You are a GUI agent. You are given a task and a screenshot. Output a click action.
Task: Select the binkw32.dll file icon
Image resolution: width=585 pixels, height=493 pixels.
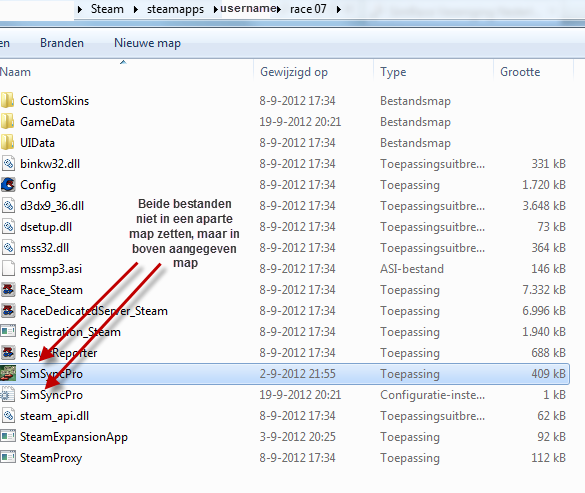pos(8,164)
